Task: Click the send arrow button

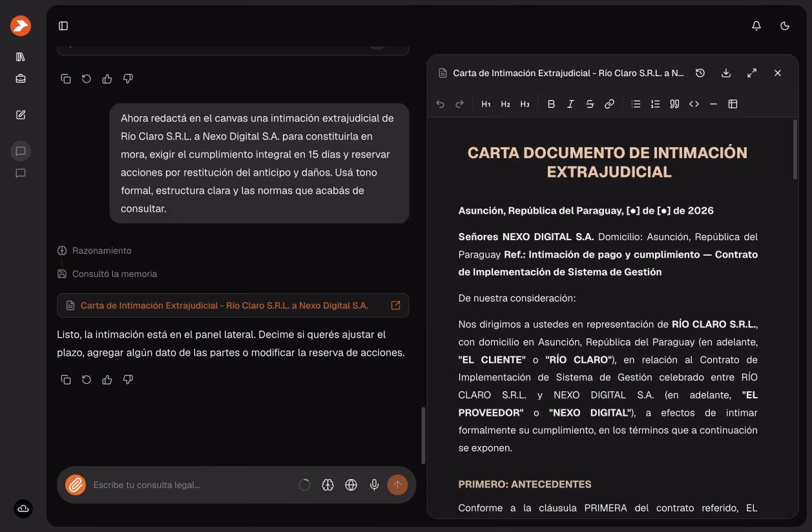Action: (x=397, y=485)
